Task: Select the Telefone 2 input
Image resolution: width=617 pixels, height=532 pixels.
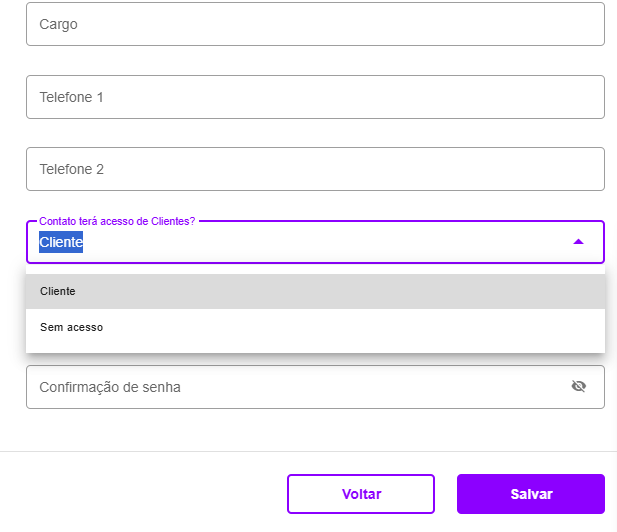Action: pos(315,169)
